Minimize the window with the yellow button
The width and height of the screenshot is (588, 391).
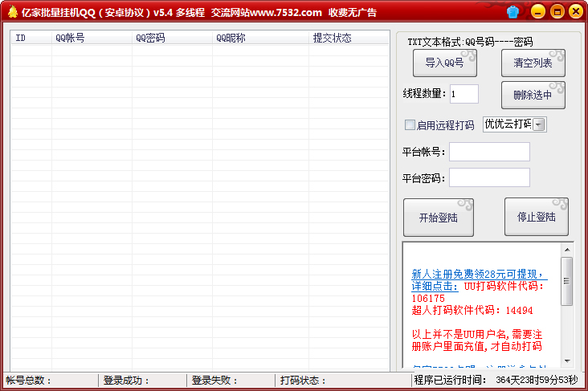coord(538,12)
